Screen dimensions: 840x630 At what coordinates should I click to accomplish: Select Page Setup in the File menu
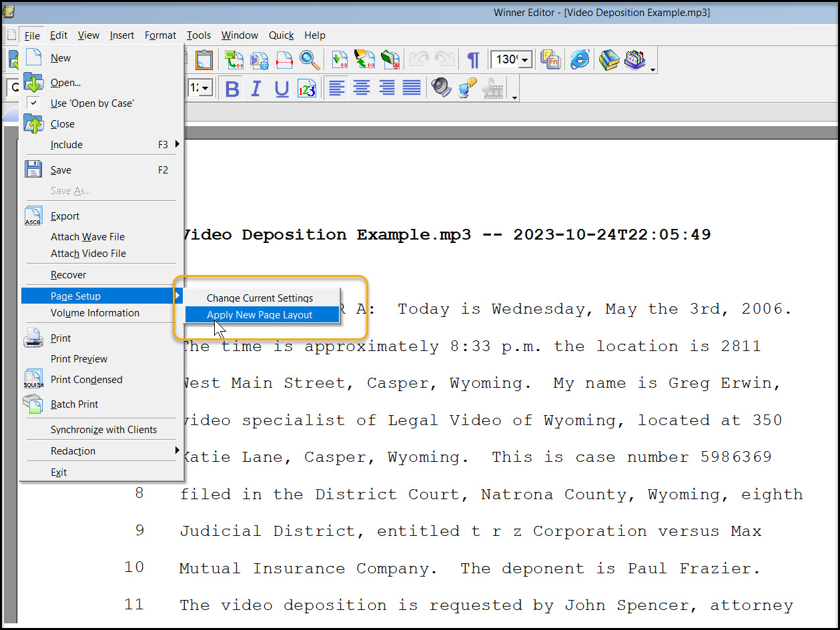point(102,296)
